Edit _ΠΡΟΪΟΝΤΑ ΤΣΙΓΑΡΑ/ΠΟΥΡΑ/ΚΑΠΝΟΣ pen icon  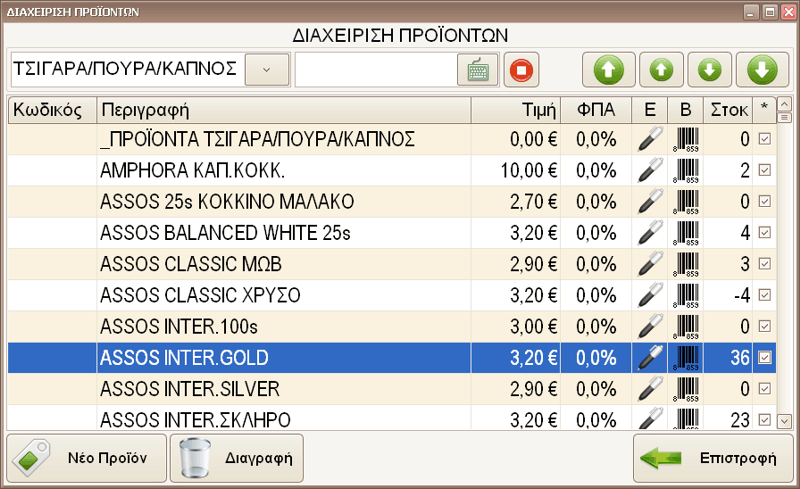pyautogui.click(x=650, y=139)
